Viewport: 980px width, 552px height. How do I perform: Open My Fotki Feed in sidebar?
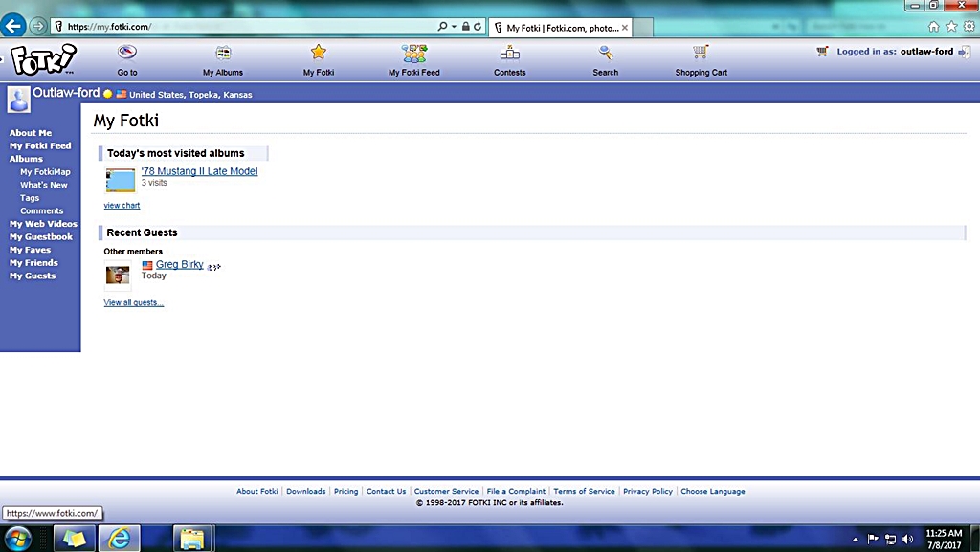pos(40,145)
